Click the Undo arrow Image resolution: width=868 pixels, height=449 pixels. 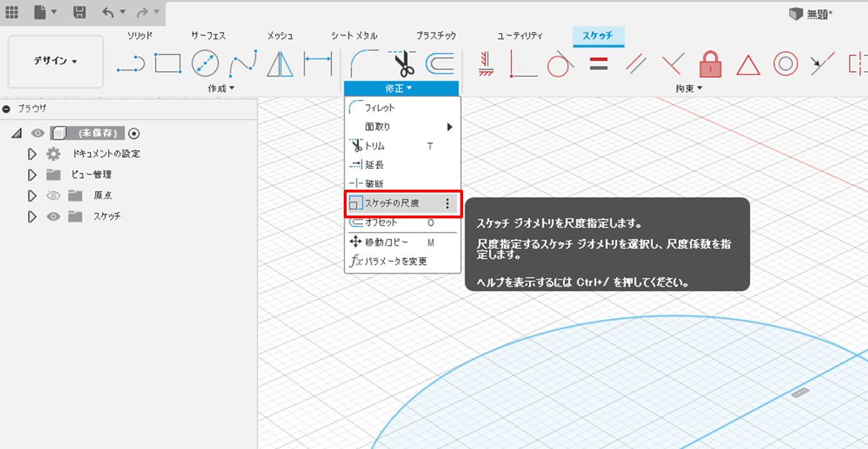coord(108,12)
